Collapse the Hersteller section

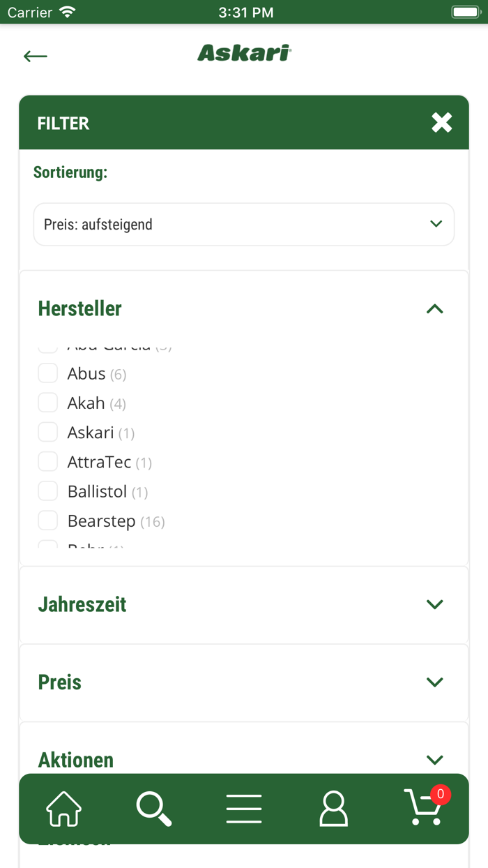tap(434, 308)
